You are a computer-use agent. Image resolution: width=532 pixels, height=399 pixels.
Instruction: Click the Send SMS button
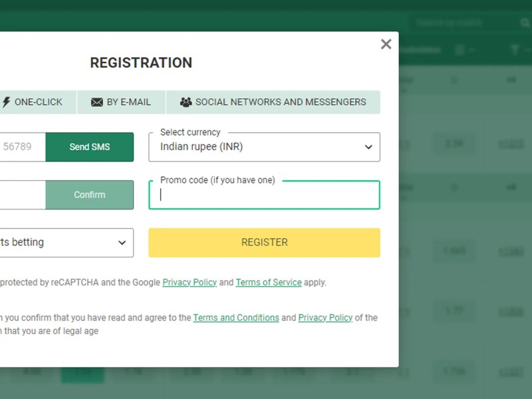point(90,147)
